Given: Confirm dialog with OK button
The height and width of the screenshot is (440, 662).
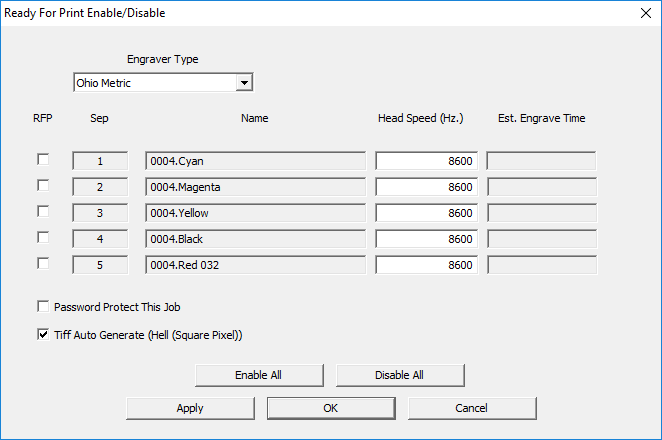Looking at the screenshot, I should click(x=331, y=408).
